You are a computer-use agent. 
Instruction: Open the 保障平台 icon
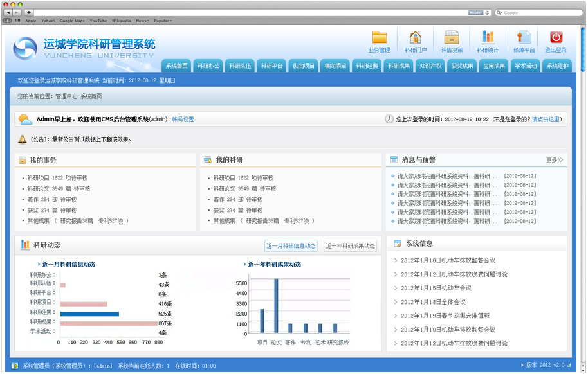click(x=524, y=38)
